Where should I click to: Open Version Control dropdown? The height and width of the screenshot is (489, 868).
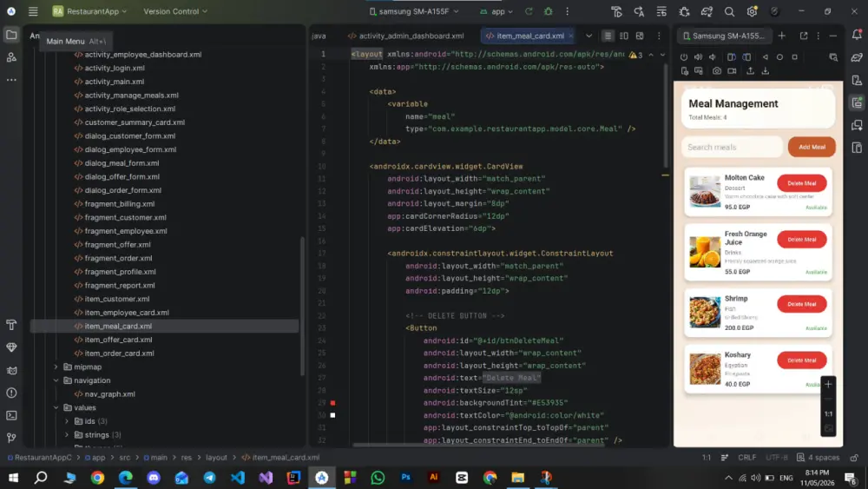[175, 11]
